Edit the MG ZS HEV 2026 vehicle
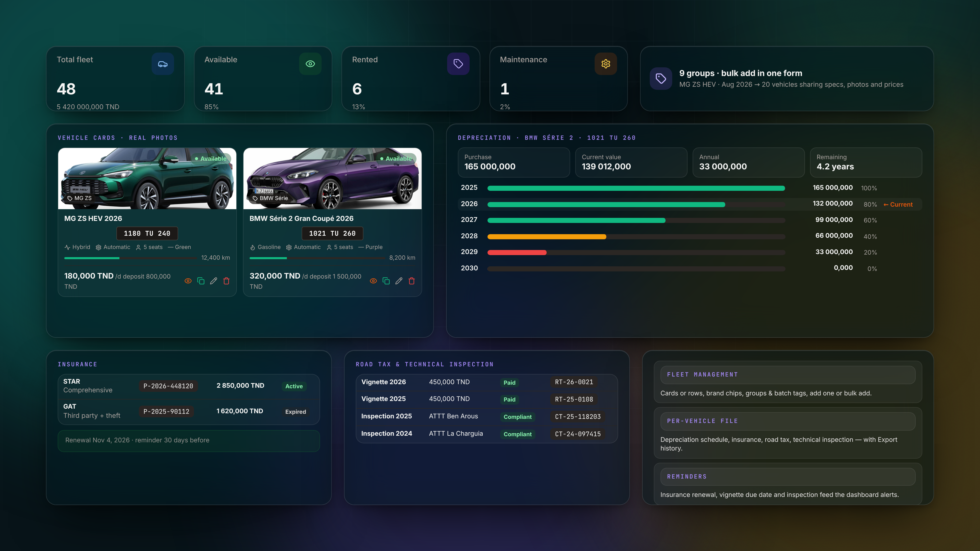The width and height of the screenshot is (980, 551). click(x=213, y=281)
